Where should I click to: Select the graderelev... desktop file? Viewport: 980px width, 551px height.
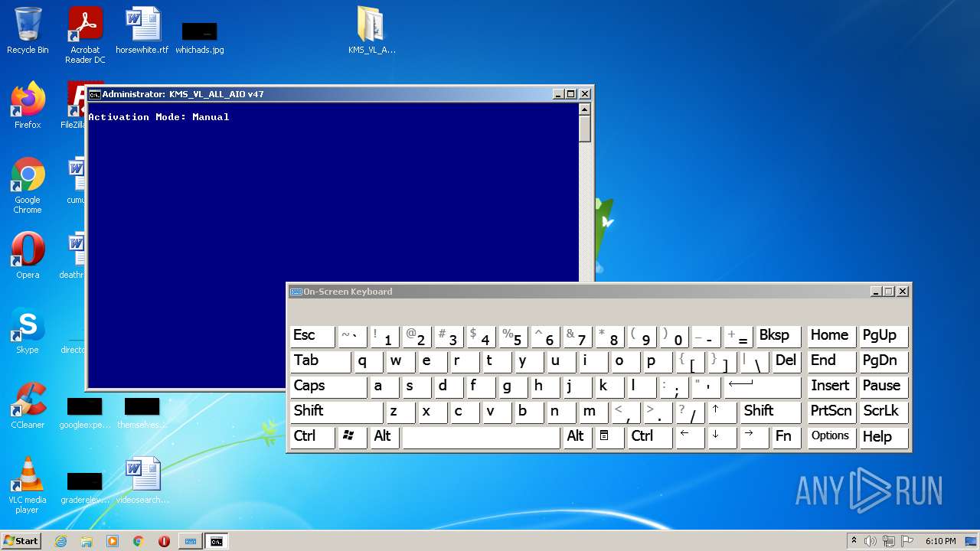coord(85,487)
